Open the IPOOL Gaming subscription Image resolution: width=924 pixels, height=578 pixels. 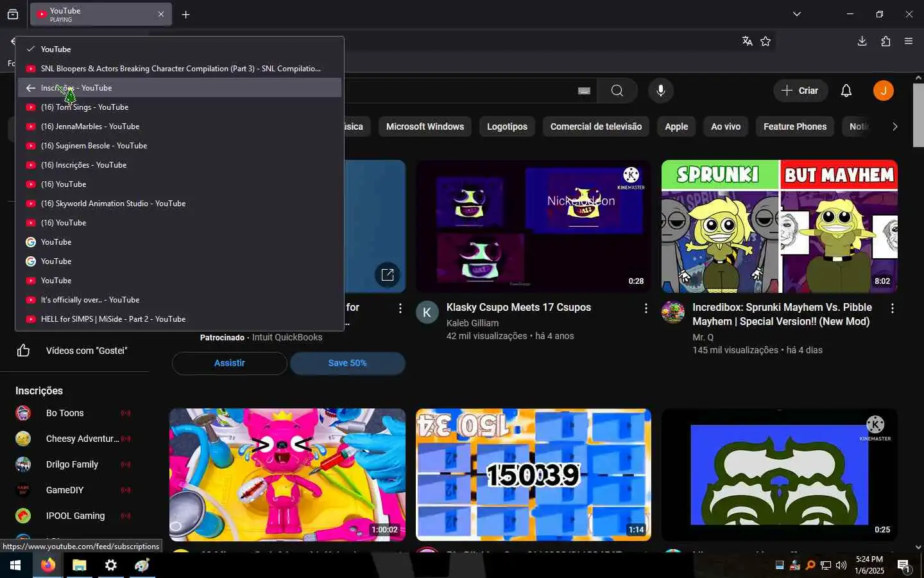tap(74, 516)
